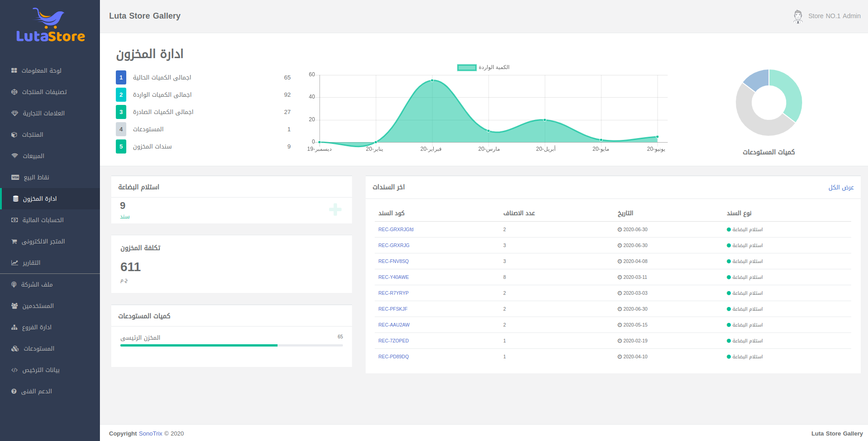Open document REC-GRXRJGfd
The width and height of the screenshot is (868, 441).
396,229
